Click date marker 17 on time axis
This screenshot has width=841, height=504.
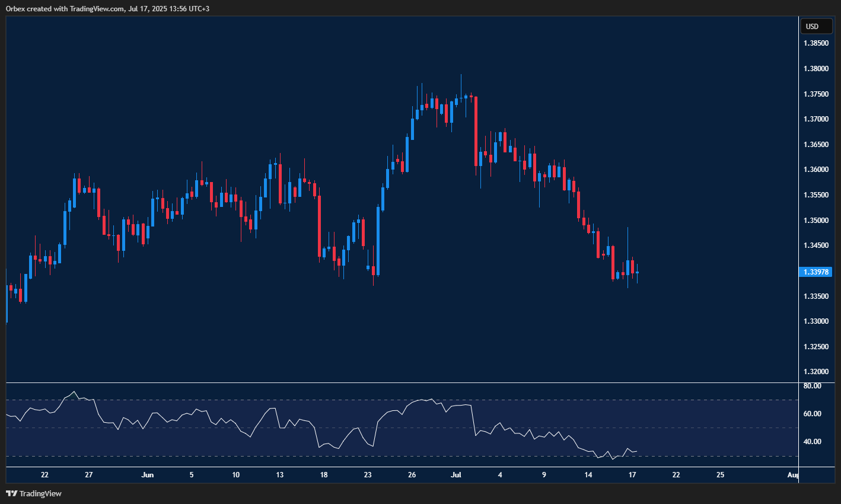(632, 475)
